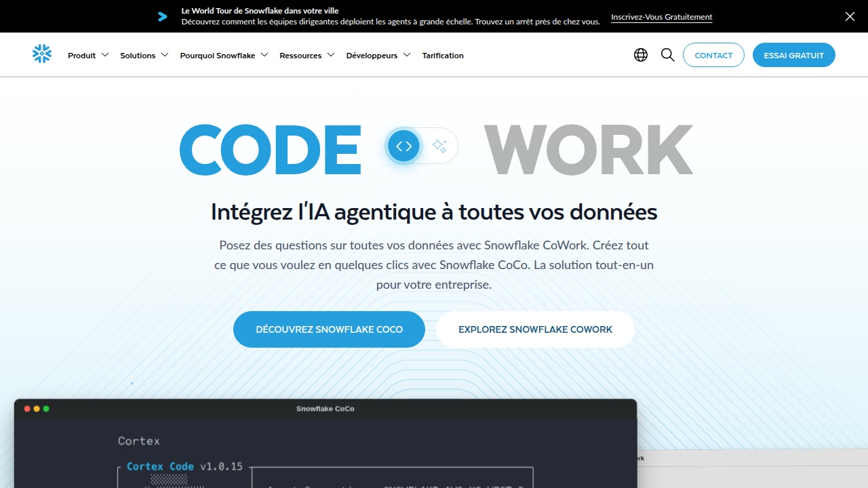Dismiss the World Tour announcement banner
This screenshot has height=488, width=868.
tap(850, 16)
